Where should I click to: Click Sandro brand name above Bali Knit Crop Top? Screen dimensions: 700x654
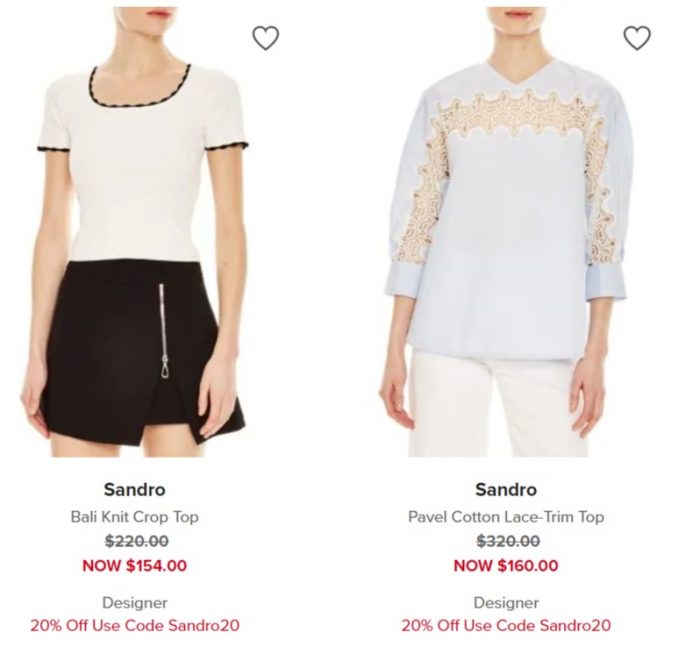click(x=134, y=490)
